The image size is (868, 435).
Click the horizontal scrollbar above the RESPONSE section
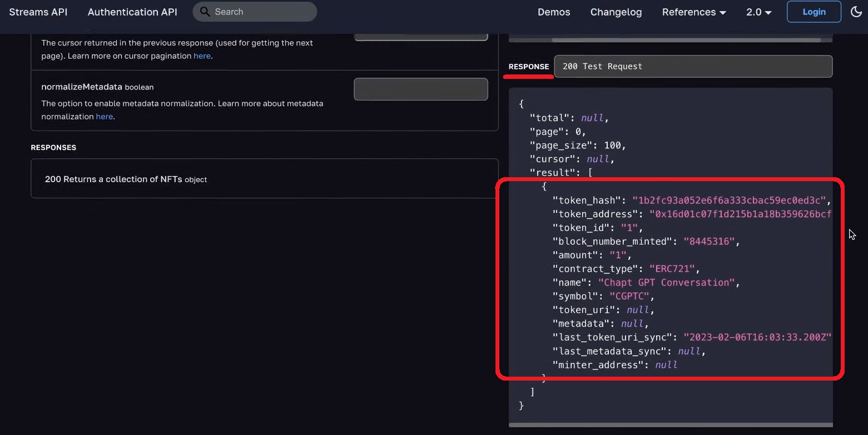pos(686,40)
